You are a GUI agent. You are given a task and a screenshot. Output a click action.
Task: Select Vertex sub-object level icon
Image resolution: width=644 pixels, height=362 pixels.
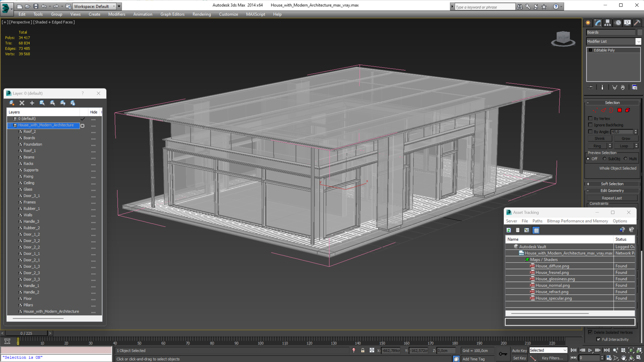[595, 110]
